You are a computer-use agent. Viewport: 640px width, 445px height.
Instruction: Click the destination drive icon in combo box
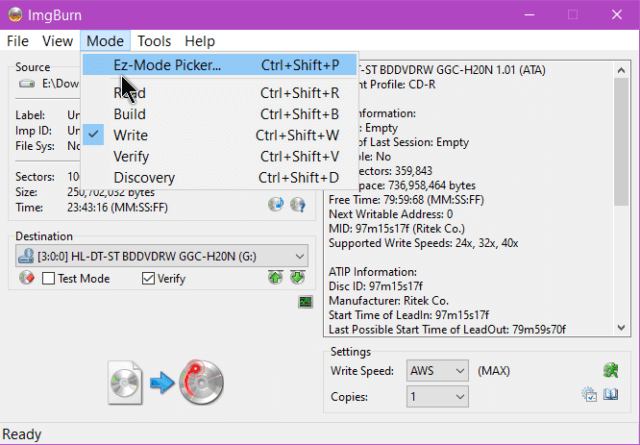pos(27,256)
